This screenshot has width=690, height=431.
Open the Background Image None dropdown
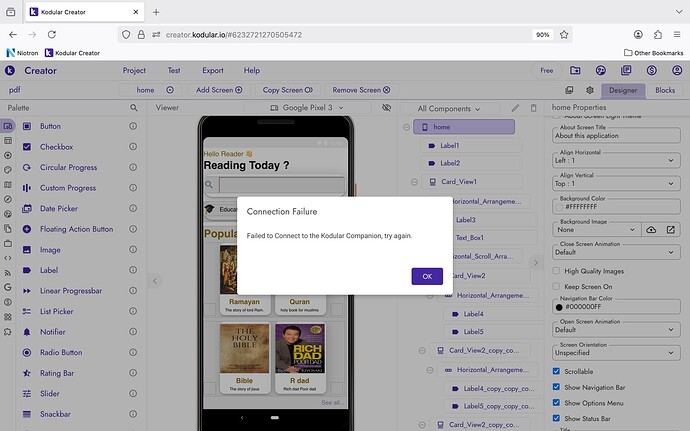pyautogui.click(x=596, y=229)
